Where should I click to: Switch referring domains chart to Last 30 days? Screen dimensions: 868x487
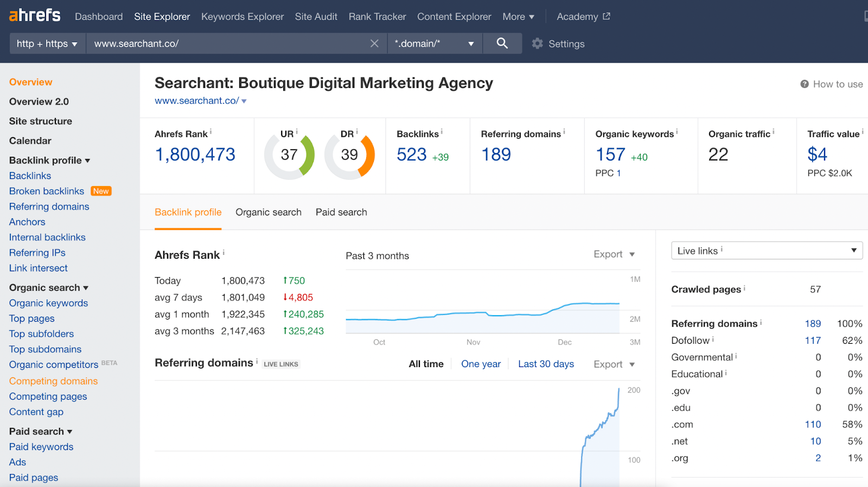[546, 364]
